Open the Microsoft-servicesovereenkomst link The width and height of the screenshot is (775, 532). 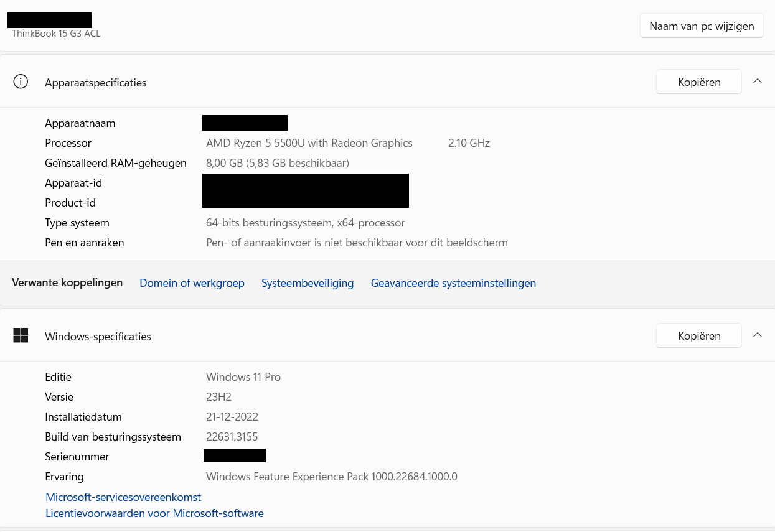click(123, 497)
